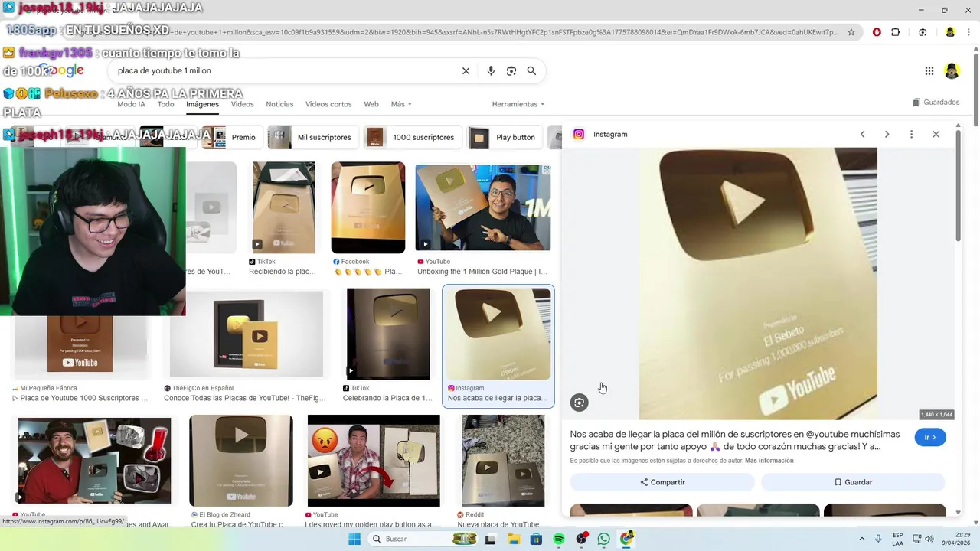980x551 pixels.
Task: Open Mi Pequeña Fábrica 1000 Suscriptores thumbnail
Action: pyautogui.click(x=80, y=344)
